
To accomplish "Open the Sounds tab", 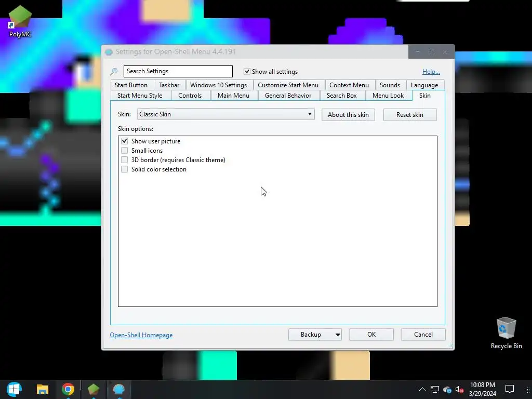I will 390,85.
